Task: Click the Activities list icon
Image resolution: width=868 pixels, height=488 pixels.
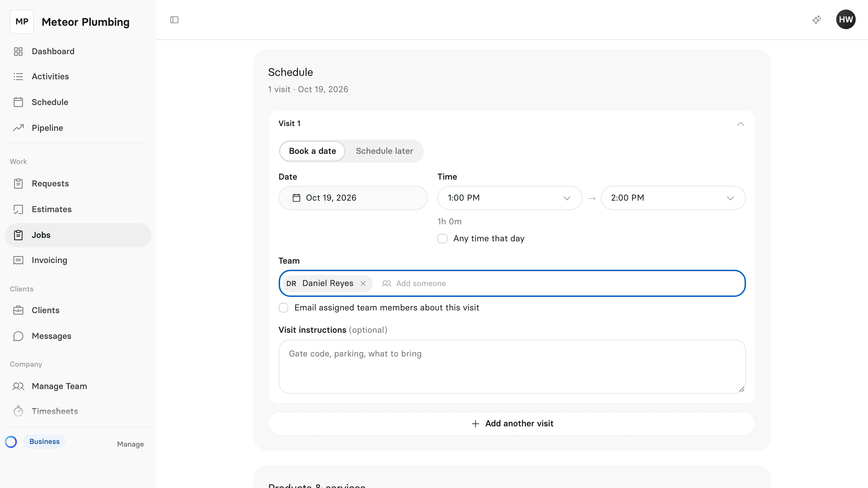Action: click(18, 77)
